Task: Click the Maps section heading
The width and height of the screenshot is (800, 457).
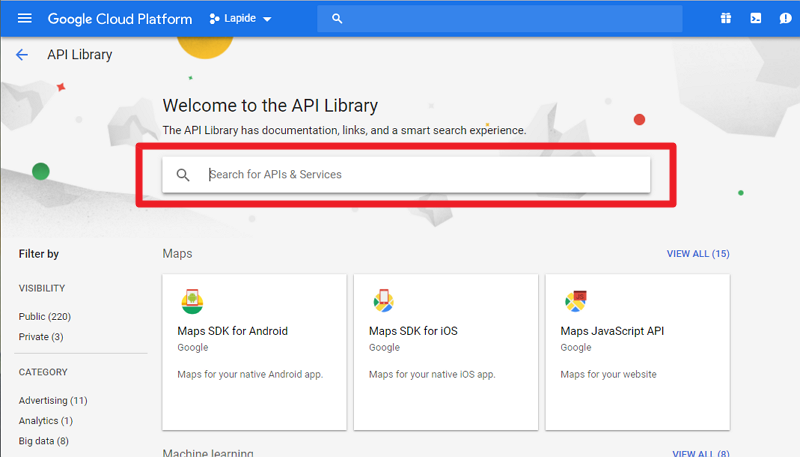Action: click(x=178, y=253)
